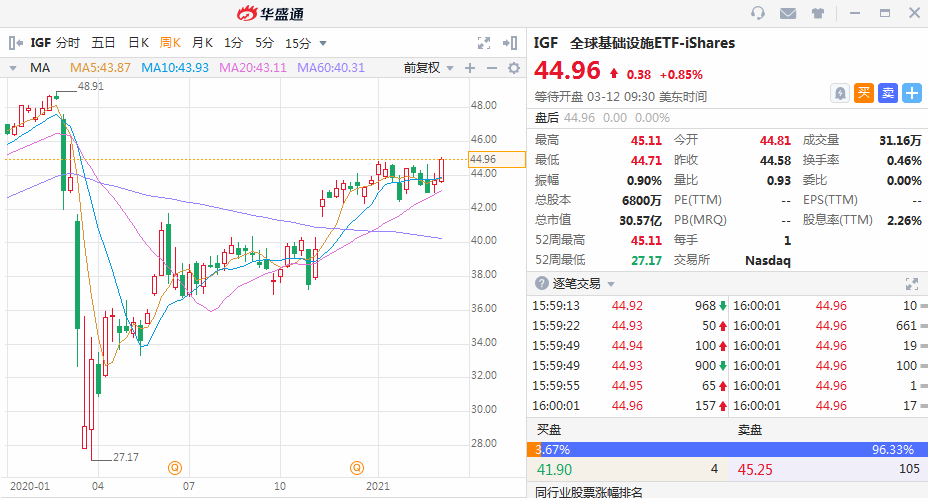Switch to 15分 fifteen-minute chart

point(298,43)
